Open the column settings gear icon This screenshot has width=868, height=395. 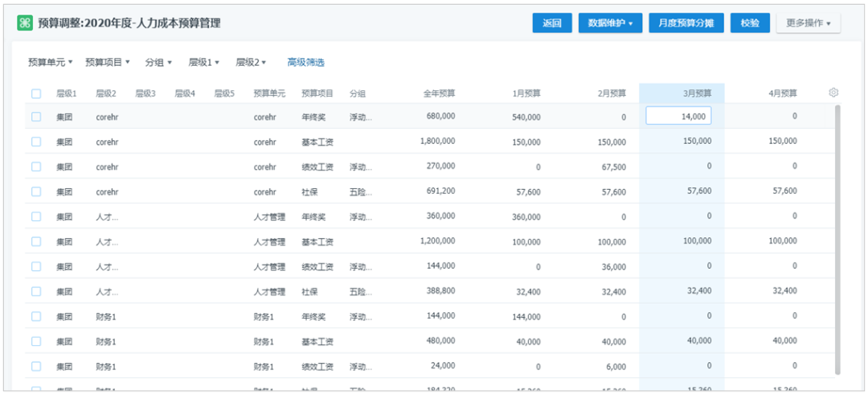833,93
